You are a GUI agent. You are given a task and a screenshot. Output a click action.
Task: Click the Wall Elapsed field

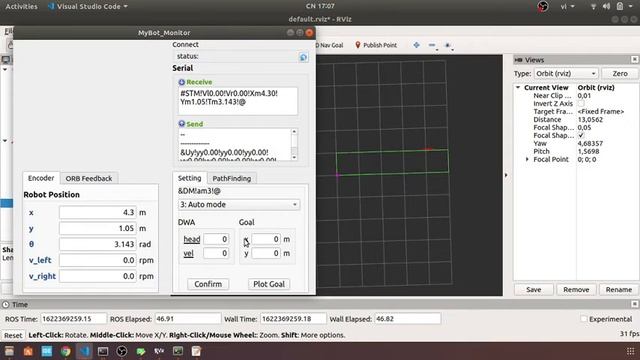(407, 319)
